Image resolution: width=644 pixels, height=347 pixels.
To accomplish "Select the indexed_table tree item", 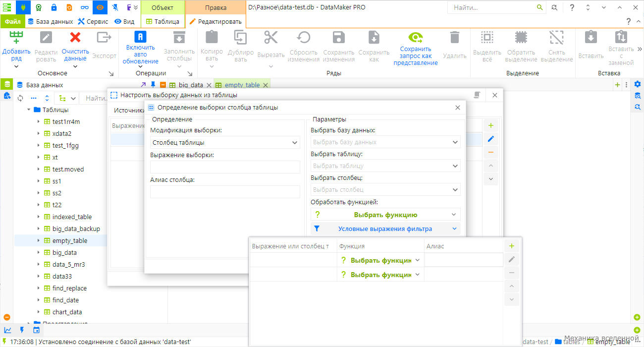I will (x=72, y=217).
